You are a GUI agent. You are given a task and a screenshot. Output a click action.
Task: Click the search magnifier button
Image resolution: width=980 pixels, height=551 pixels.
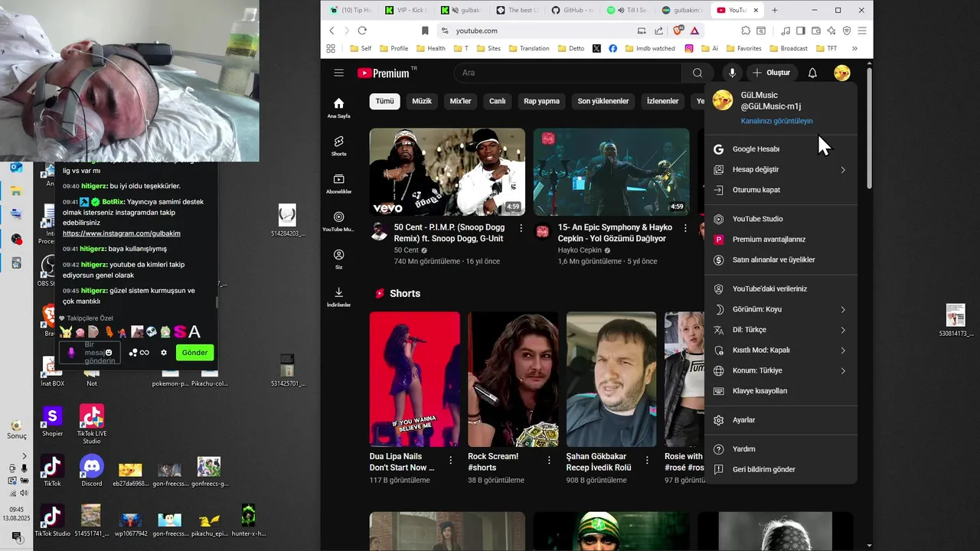[x=697, y=73]
